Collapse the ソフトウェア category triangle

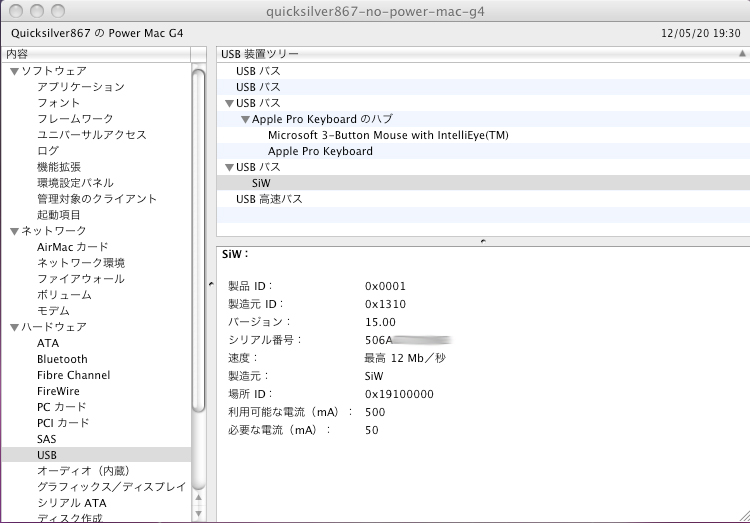(14, 71)
